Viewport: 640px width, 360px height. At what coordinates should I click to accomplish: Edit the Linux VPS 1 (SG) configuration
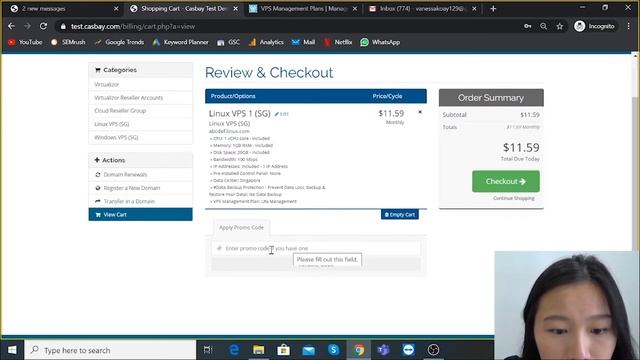coord(282,114)
